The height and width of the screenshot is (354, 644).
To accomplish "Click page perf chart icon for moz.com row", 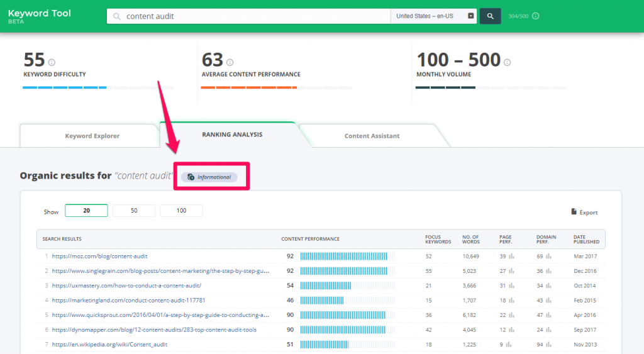I will [x=511, y=257].
